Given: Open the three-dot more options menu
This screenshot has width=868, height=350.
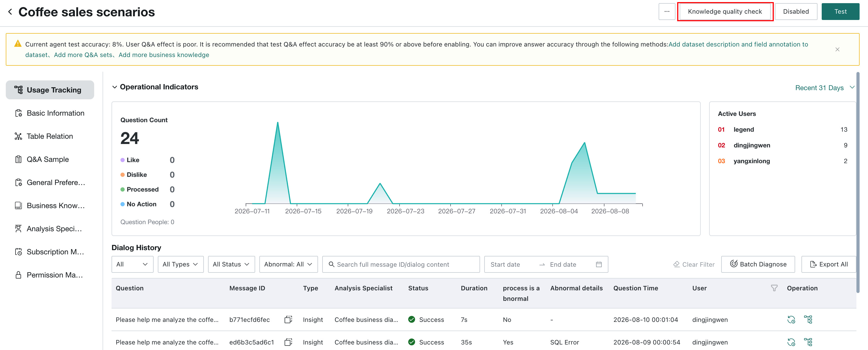Looking at the screenshot, I should click(x=667, y=12).
